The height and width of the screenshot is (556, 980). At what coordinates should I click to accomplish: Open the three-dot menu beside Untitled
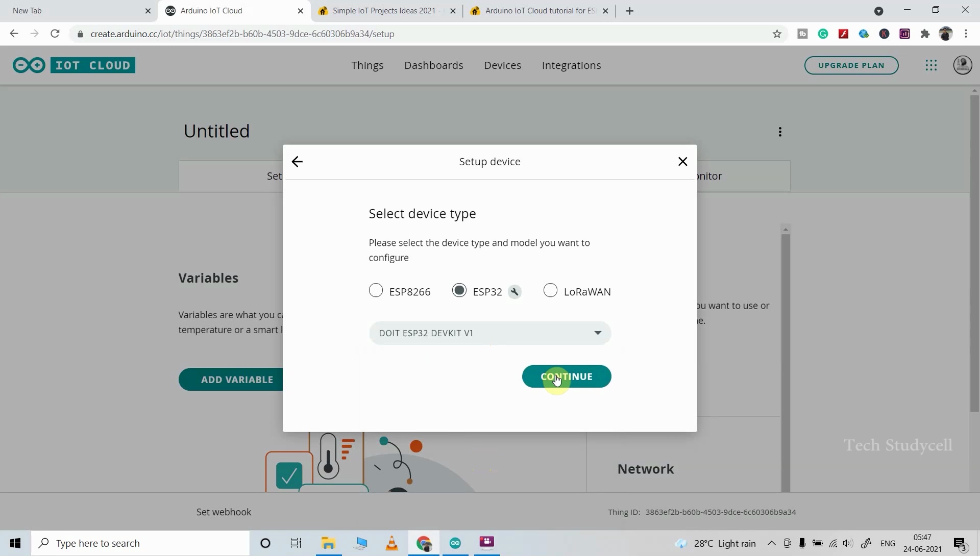click(780, 132)
